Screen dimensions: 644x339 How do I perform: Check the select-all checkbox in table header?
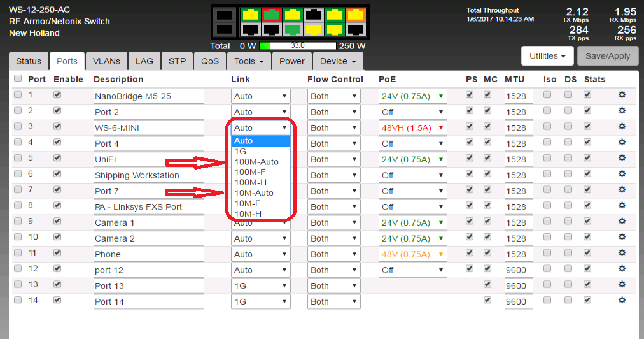click(18, 78)
